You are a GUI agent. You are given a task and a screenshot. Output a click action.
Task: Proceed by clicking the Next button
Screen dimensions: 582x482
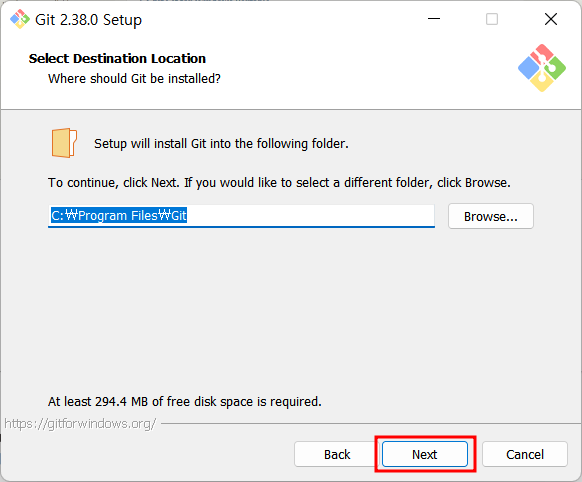pyautogui.click(x=425, y=454)
